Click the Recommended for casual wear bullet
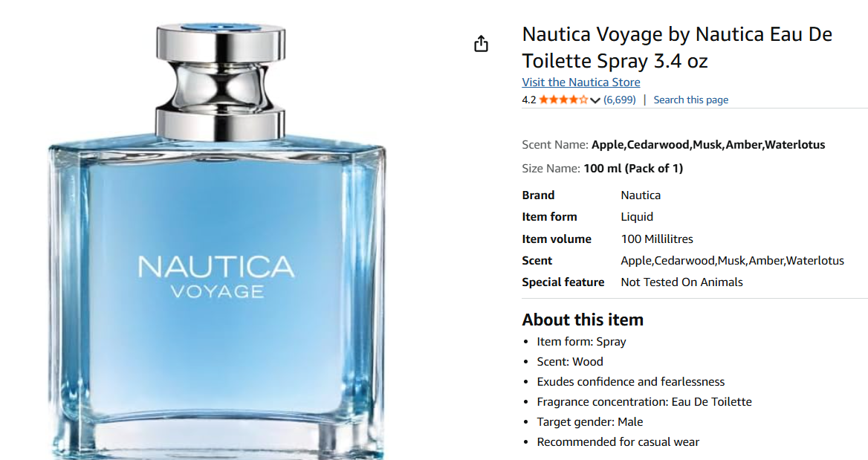This screenshot has width=868, height=460. pyautogui.click(x=618, y=441)
